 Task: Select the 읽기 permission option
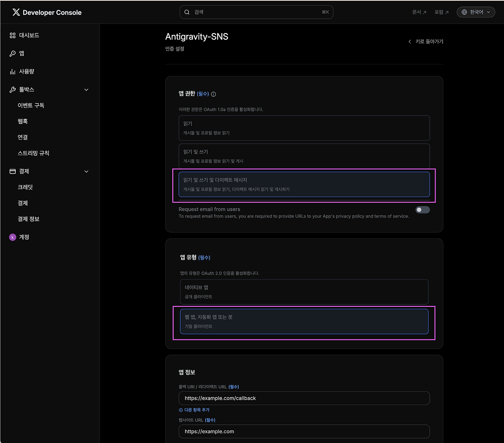click(304, 128)
